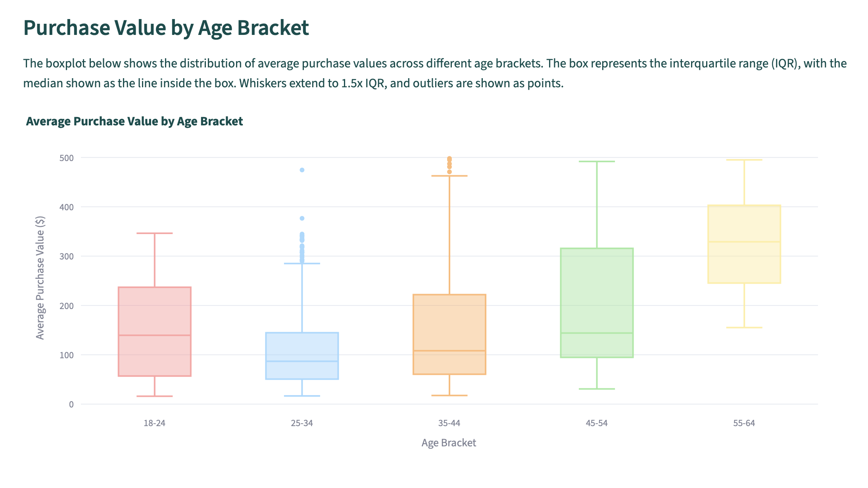Click the upper whisker cap of 45-54
868x488 pixels.
(597, 162)
